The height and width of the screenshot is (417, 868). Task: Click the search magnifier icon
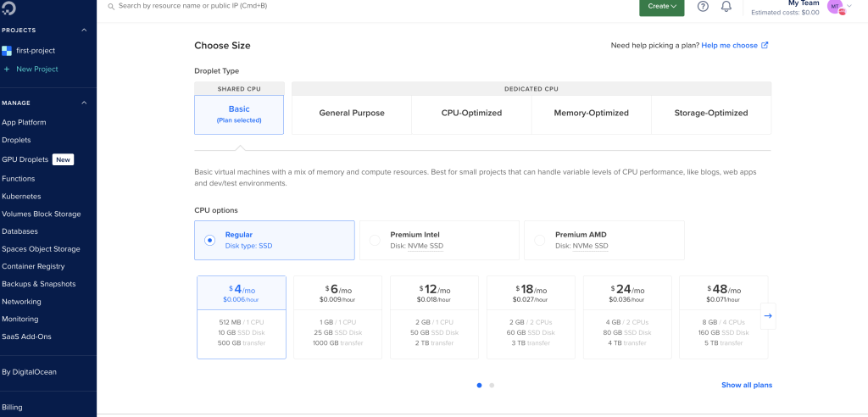111,7
